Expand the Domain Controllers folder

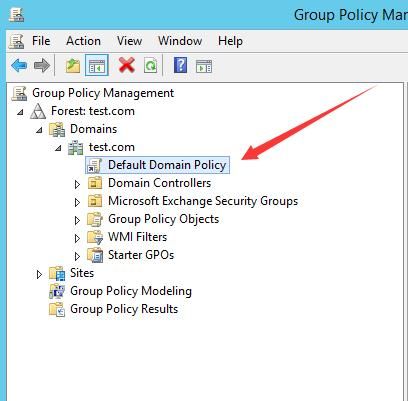point(77,184)
